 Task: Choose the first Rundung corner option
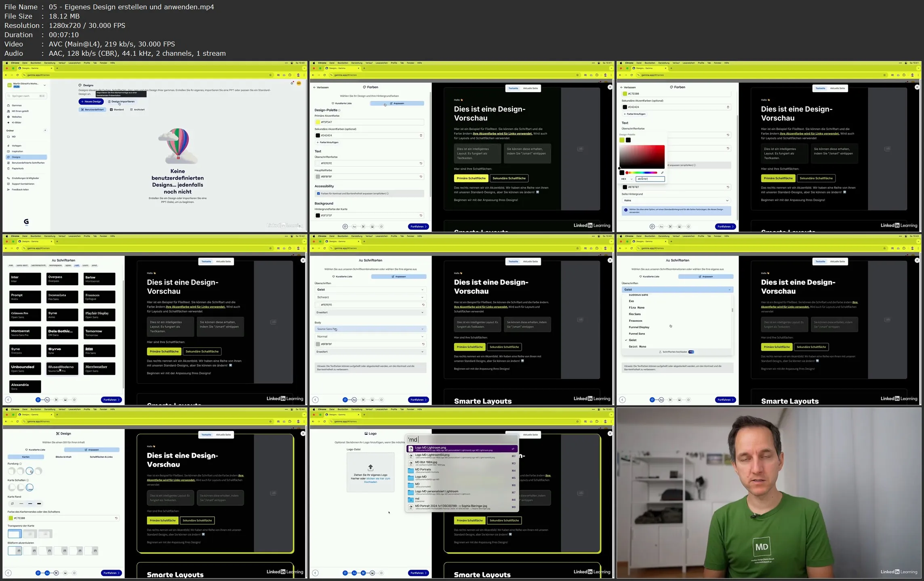12,471
